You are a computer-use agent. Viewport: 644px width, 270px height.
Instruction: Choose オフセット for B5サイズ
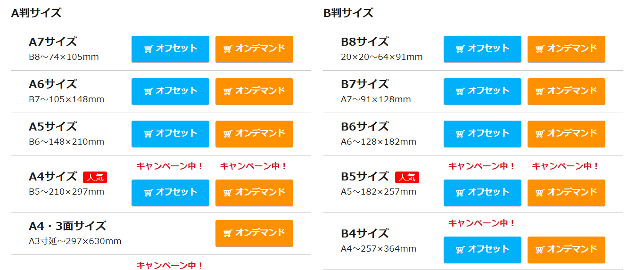482,193
